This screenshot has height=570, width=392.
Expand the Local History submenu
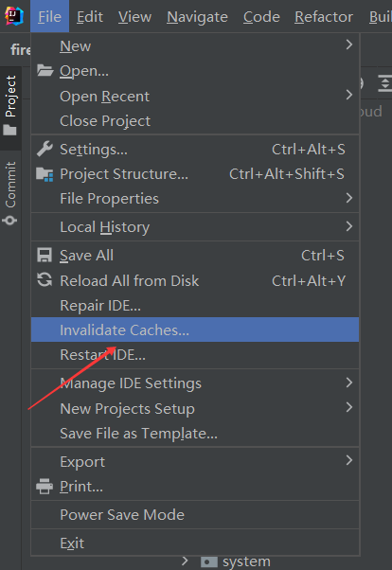coord(195,227)
